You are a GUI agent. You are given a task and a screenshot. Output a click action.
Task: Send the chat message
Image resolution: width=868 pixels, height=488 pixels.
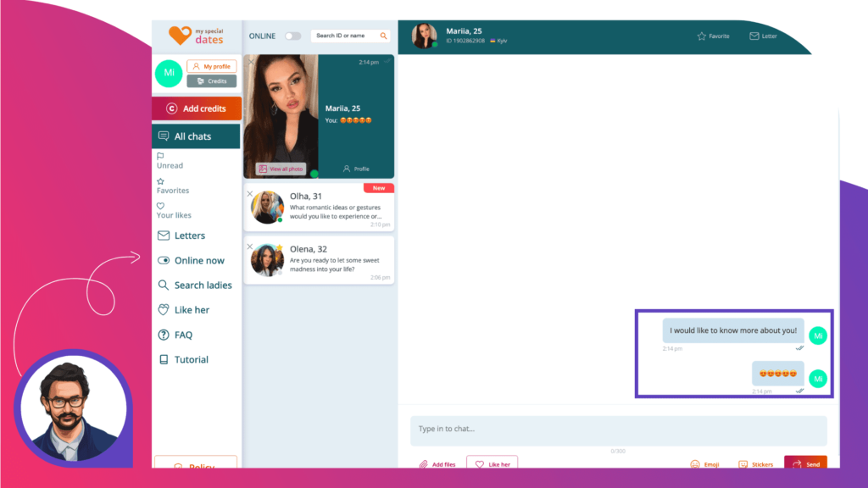(805, 463)
